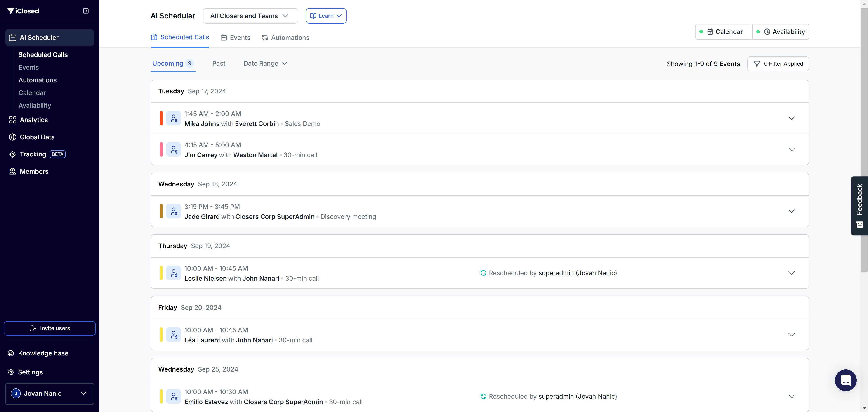Open the chat support bubble

[x=845, y=380]
